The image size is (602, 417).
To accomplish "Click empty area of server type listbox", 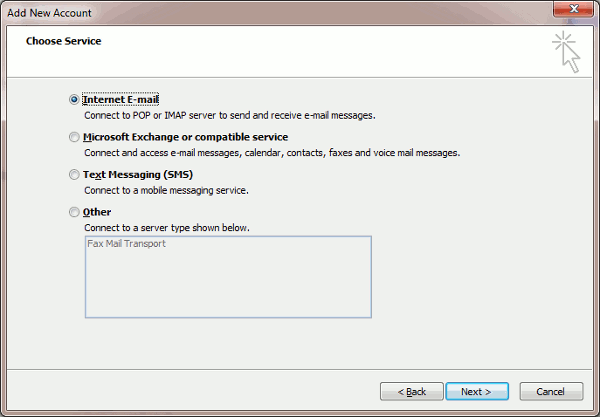I will (228, 290).
